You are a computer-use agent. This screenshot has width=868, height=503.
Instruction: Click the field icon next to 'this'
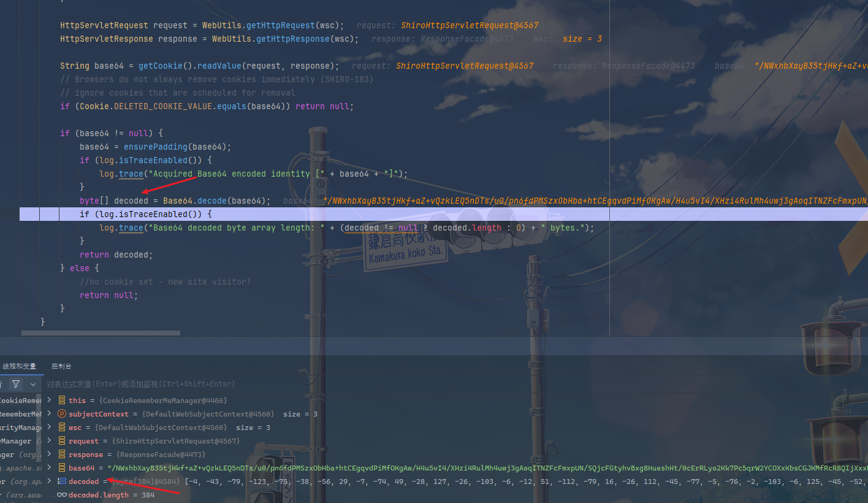pyautogui.click(x=62, y=401)
